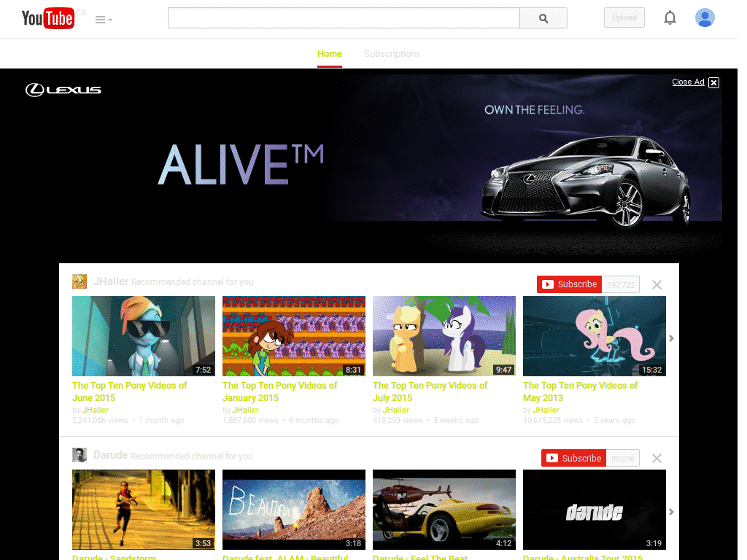This screenshot has width=747, height=560.
Task: Click title Top Ten Pony Videos July 2015
Action: (430, 392)
